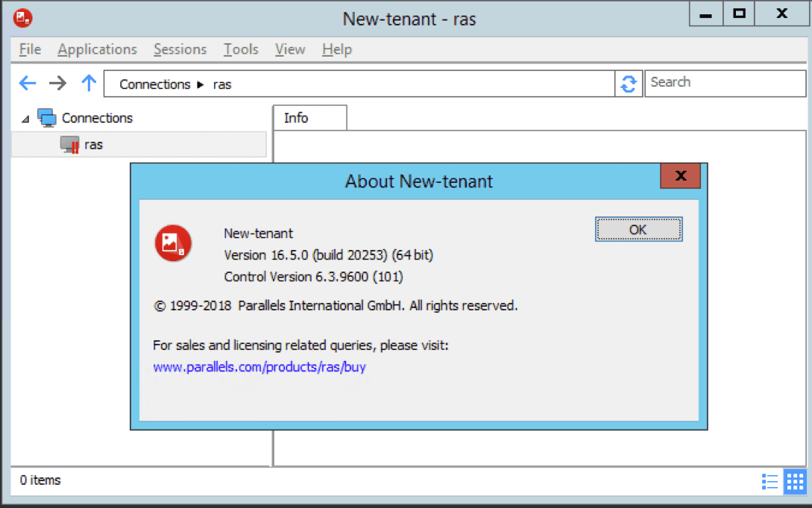Click the ras server icon in the tree
Screen dimensions: 812x508
pyautogui.click(x=70, y=145)
